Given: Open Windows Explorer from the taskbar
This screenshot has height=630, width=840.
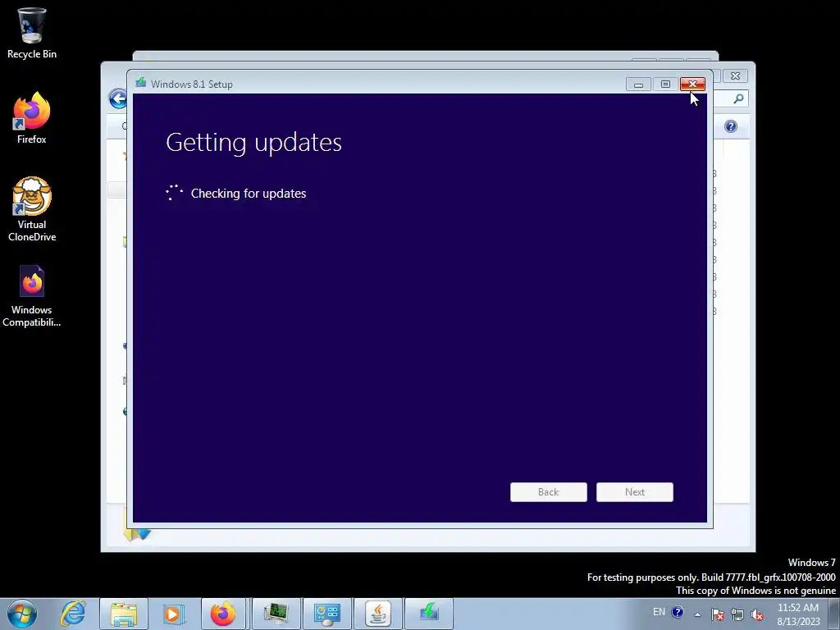Looking at the screenshot, I should coord(124,614).
